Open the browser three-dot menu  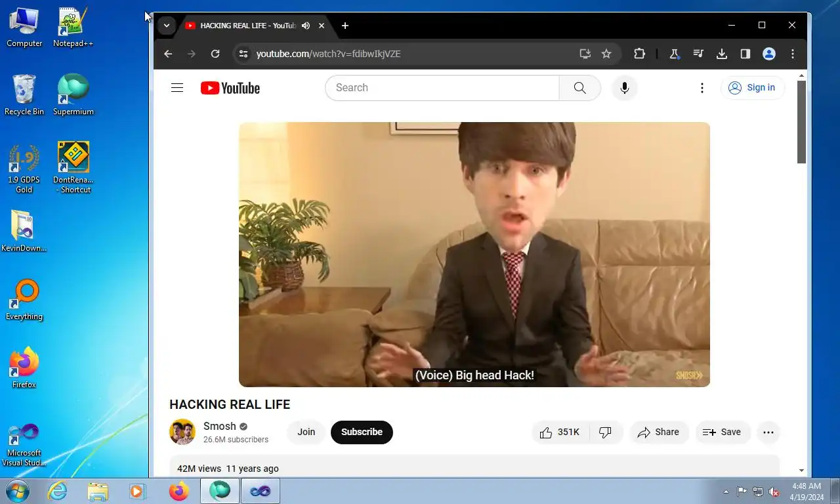(793, 54)
